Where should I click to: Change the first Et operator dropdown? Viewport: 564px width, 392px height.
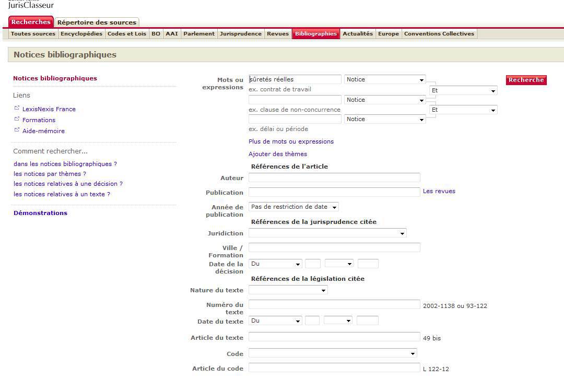click(x=463, y=91)
